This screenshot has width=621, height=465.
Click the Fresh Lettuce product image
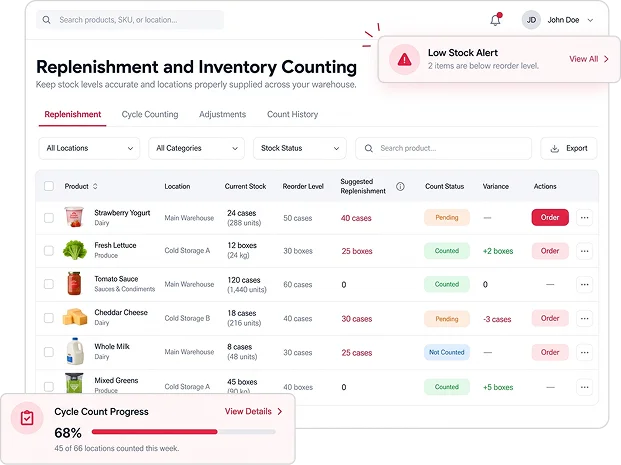click(75, 250)
